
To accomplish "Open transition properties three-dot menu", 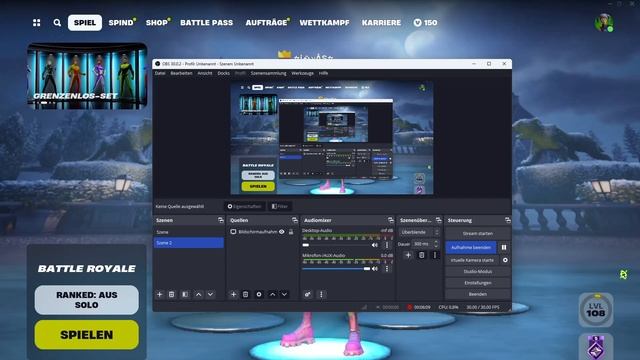I will pyautogui.click(x=435, y=255).
